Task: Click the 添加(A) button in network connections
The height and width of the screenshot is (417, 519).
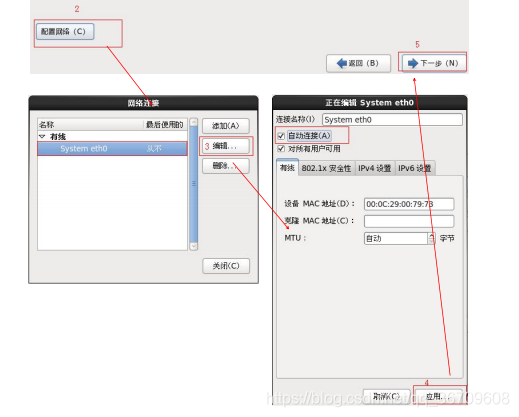Action: tap(226, 126)
